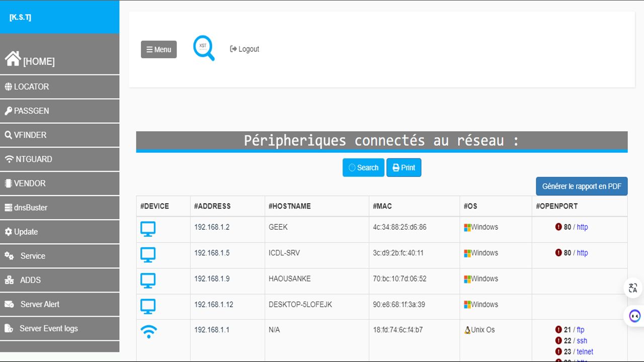Click the monitor icon for 192.168.1.2

pos(148,229)
